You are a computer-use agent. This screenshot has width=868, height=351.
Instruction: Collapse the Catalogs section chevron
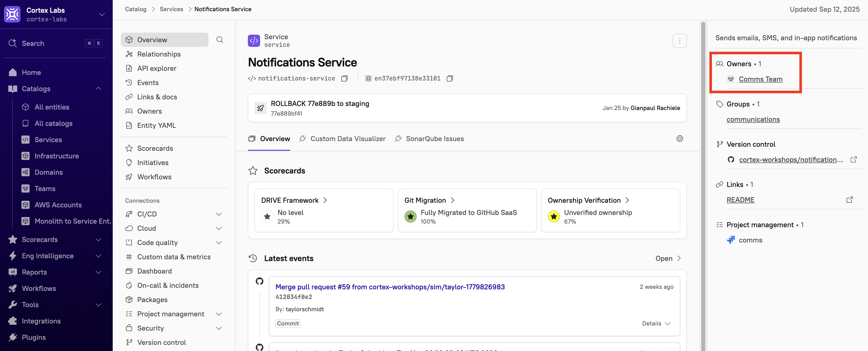(x=98, y=89)
